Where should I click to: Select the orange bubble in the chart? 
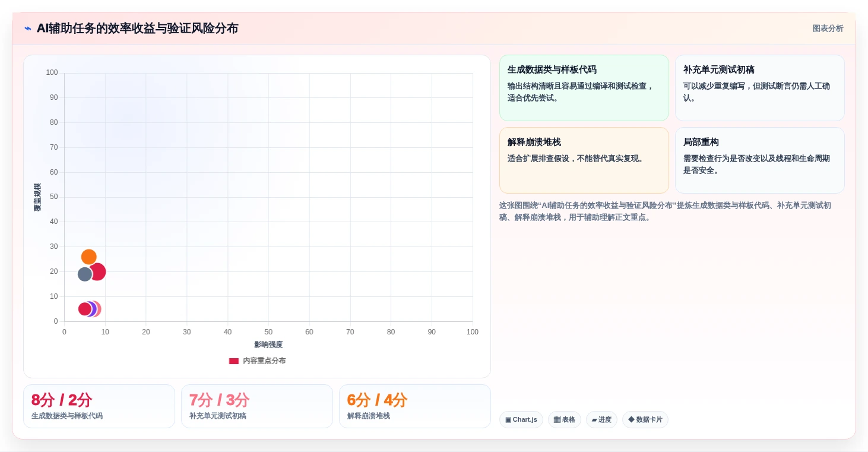pyautogui.click(x=89, y=257)
